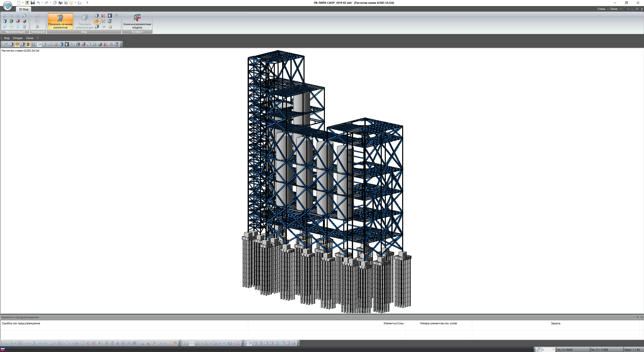Pin the Ошибки и предупреждения panel

(x=637, y=317)
